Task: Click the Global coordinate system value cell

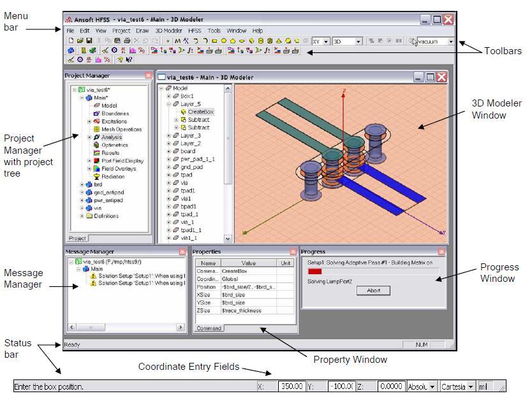Action: [249, 279]
